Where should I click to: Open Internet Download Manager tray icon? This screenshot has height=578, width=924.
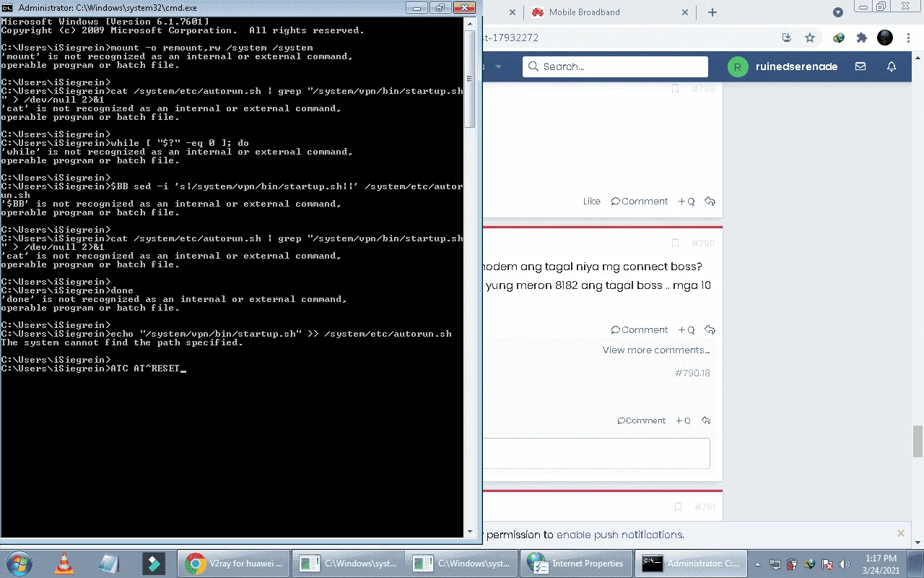[810, 564]
